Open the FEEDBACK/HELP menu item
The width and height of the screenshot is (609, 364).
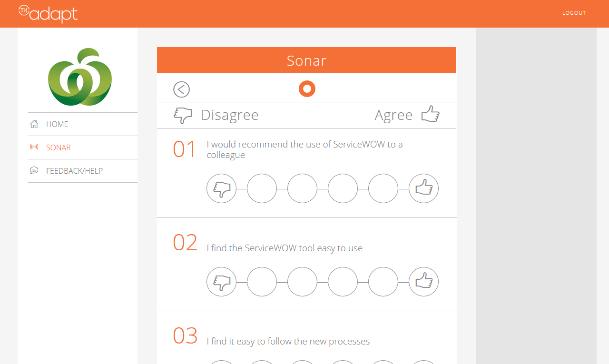click(83, 171)
